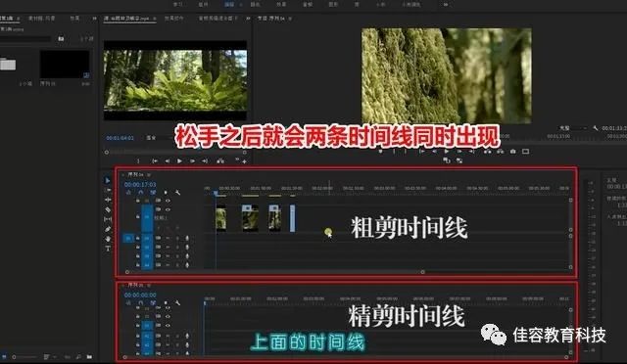
Task: Open Source monitor button editor plus icon
Action: coord(244,161)
